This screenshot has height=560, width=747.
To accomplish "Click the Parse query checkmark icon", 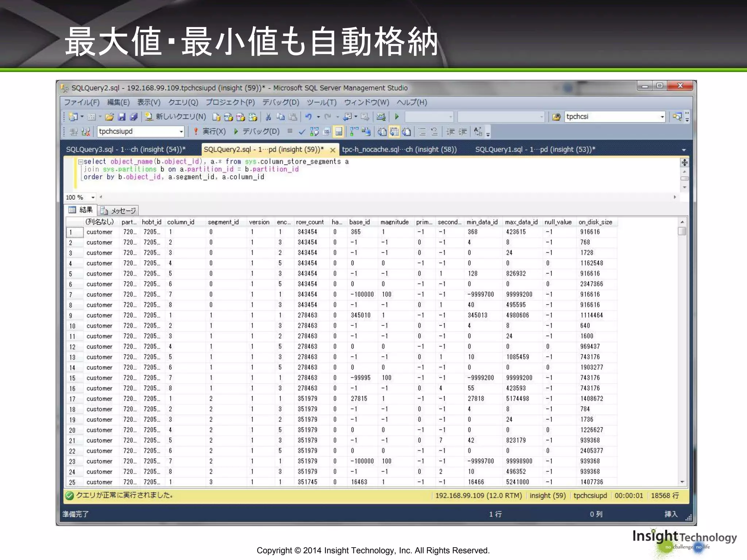I will (302, 132).
